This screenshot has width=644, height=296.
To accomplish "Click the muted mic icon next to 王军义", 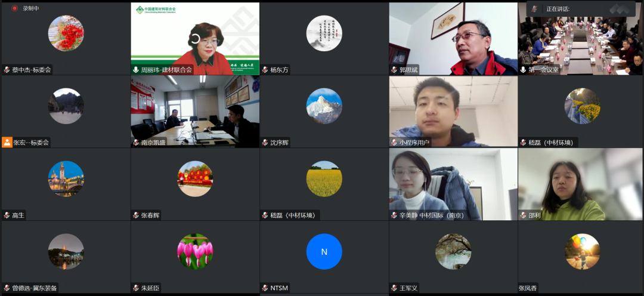I will 394,288.
